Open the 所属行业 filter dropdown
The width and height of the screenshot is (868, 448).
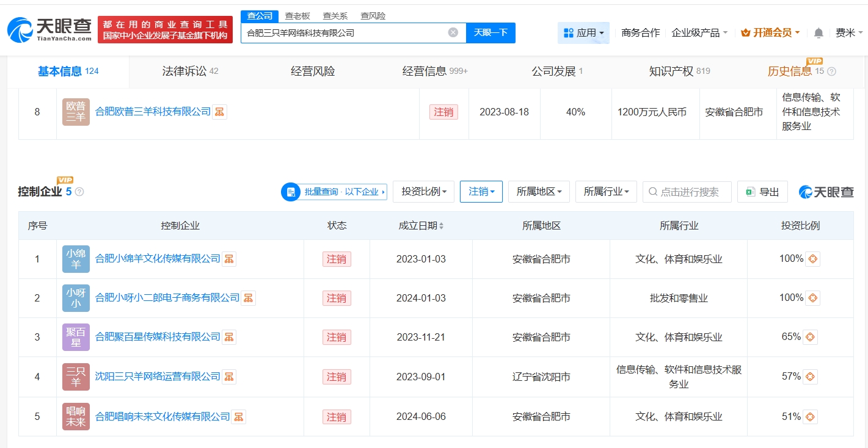pyautogui.click(x=605, y=192)
